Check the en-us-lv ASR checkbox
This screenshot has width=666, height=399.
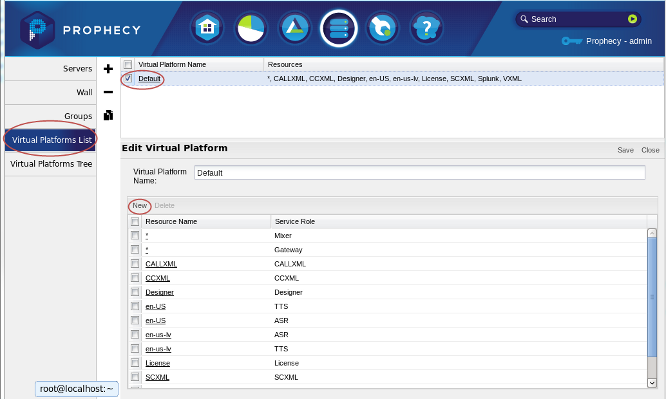point(135,334)
